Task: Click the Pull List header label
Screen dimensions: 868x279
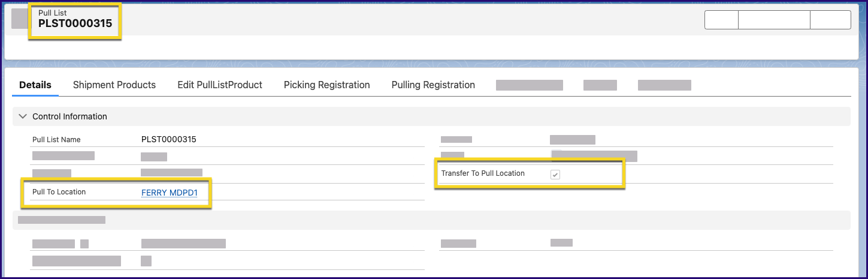Action: pyautogui.click(x=53, y=13)
